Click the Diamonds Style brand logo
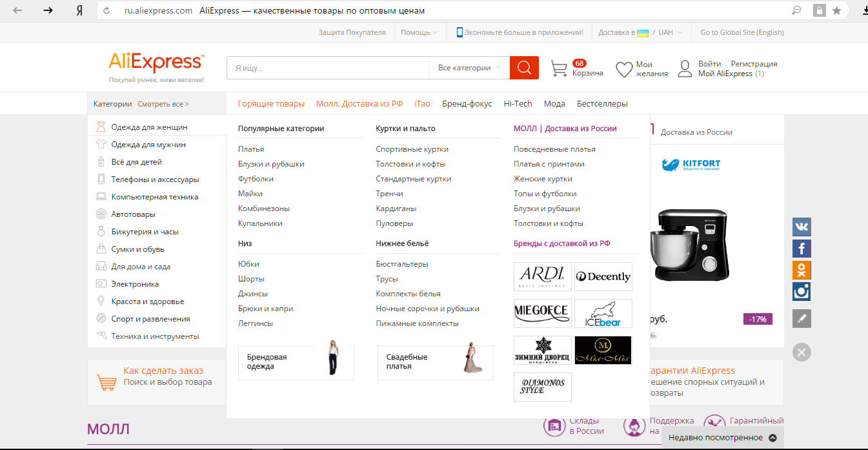This screenshot has width=868, height=450. click(543, 387)
